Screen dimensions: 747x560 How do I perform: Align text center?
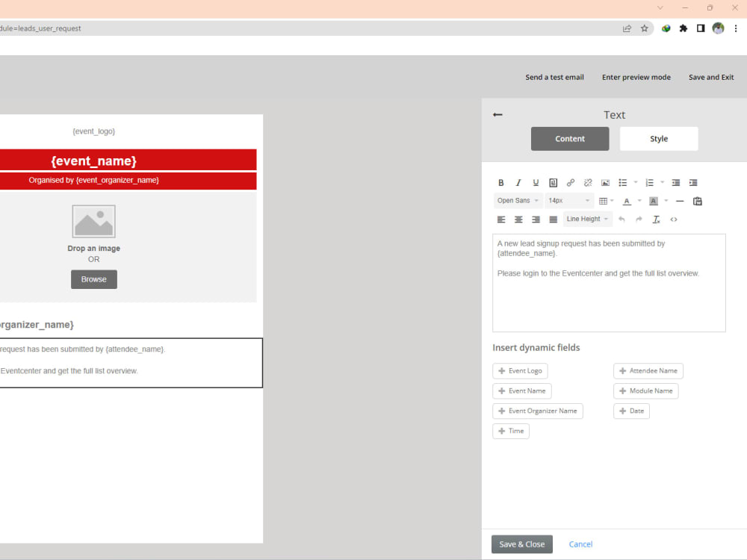pyautogui.click(x=518, y=220)
